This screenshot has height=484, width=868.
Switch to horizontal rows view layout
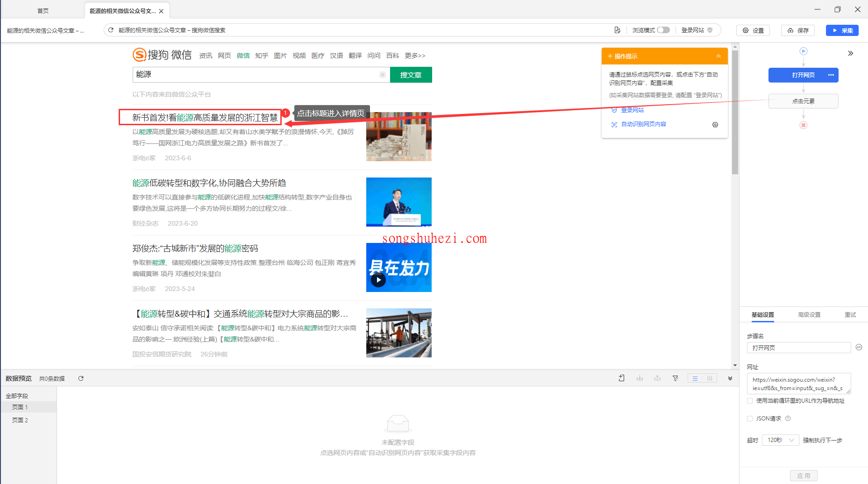[695, 378]
